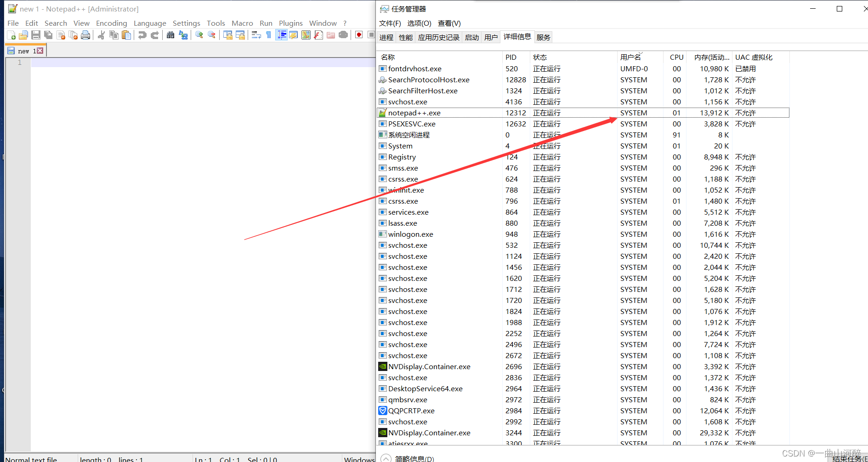Open the user-defined language icon
This screenshot has width=868, height=462.
pos(294,35)
